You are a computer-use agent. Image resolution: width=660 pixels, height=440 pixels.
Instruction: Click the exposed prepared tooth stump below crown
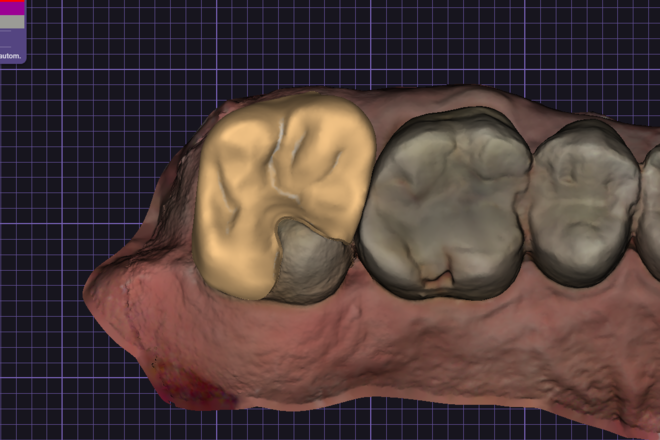point(311,261)
